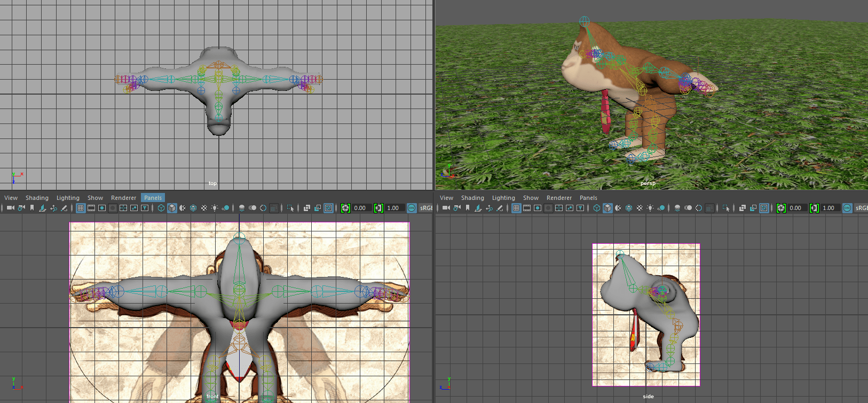This screenshot has height=403, width=868.
Task: Toggle Resolution Gate in front panel toolbar
Action: 102,208
